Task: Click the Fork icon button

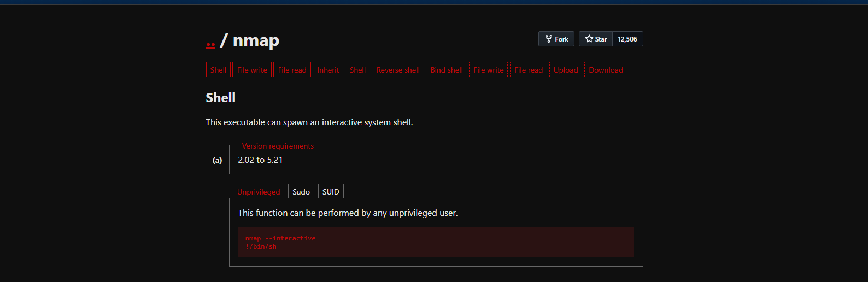Action: point(556,39)
